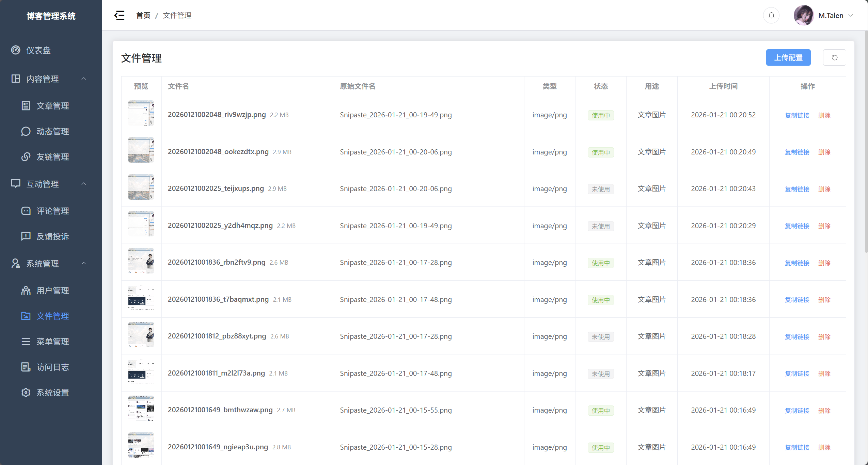Select 用户管理 in the sidebar

pyautogui.click(x=52, y=290)
